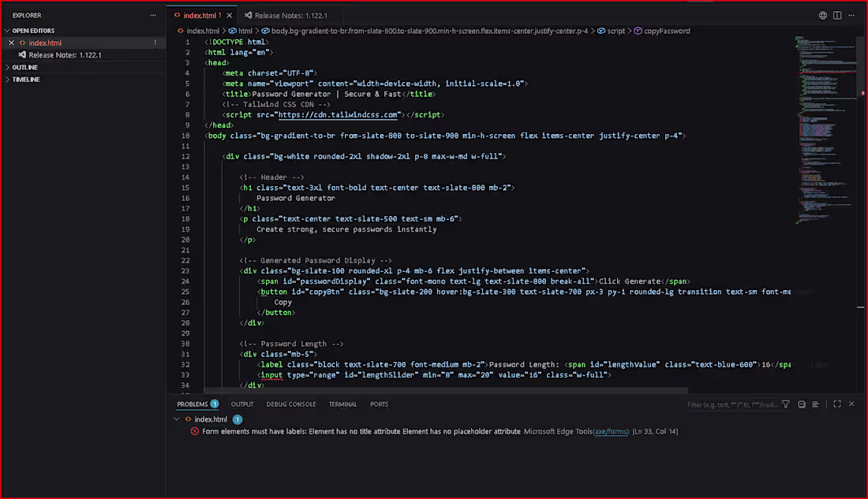Select index.html row in Open Editors
This screenshot has height=499, width=868.
pos(83,43)
